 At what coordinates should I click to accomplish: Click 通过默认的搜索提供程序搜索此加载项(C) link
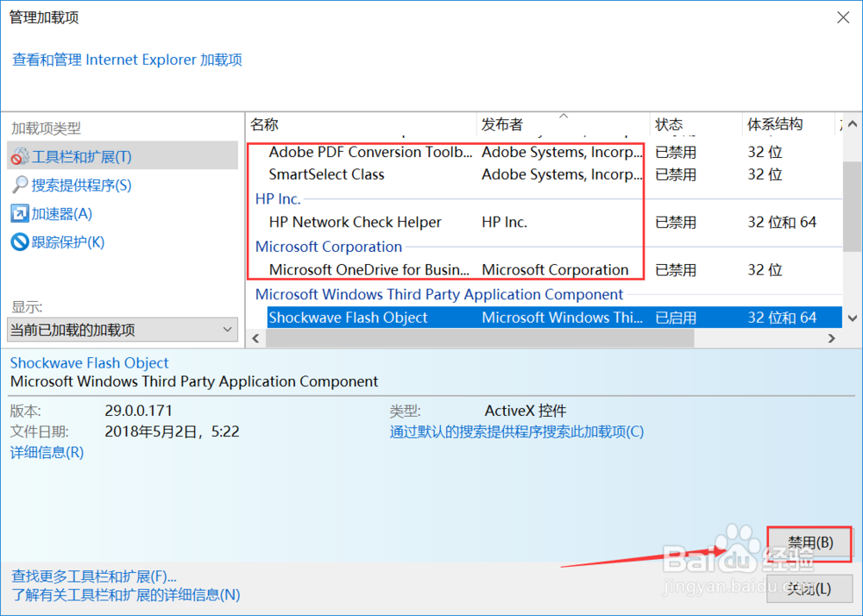coord(517,431)
